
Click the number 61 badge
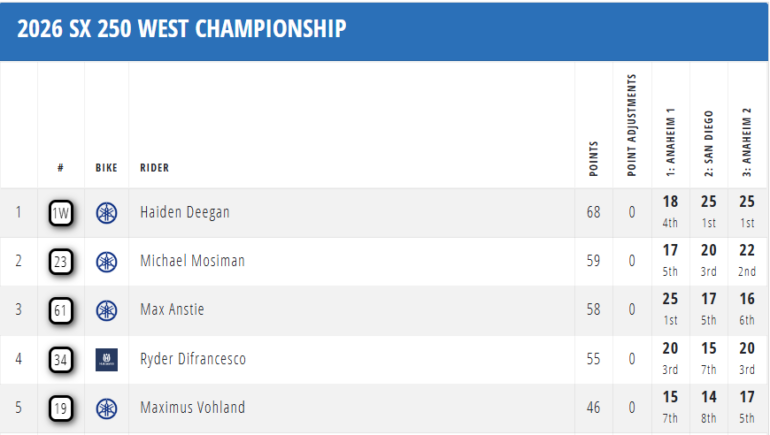60,310
